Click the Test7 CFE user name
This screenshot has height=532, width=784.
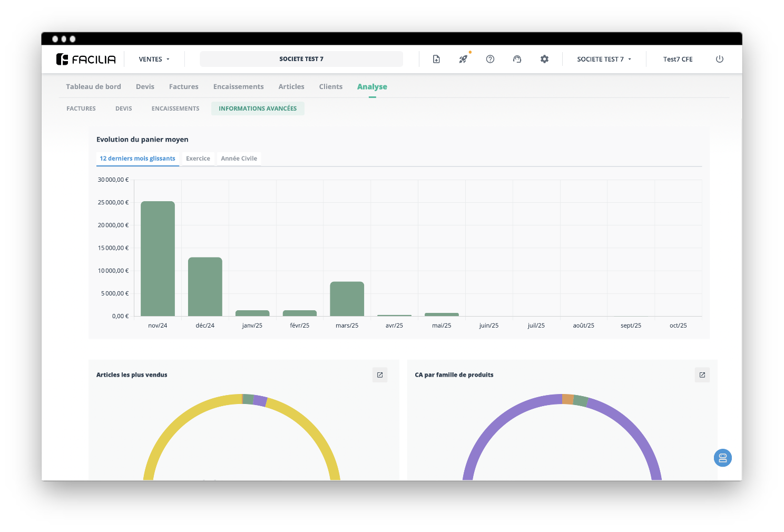678,59
